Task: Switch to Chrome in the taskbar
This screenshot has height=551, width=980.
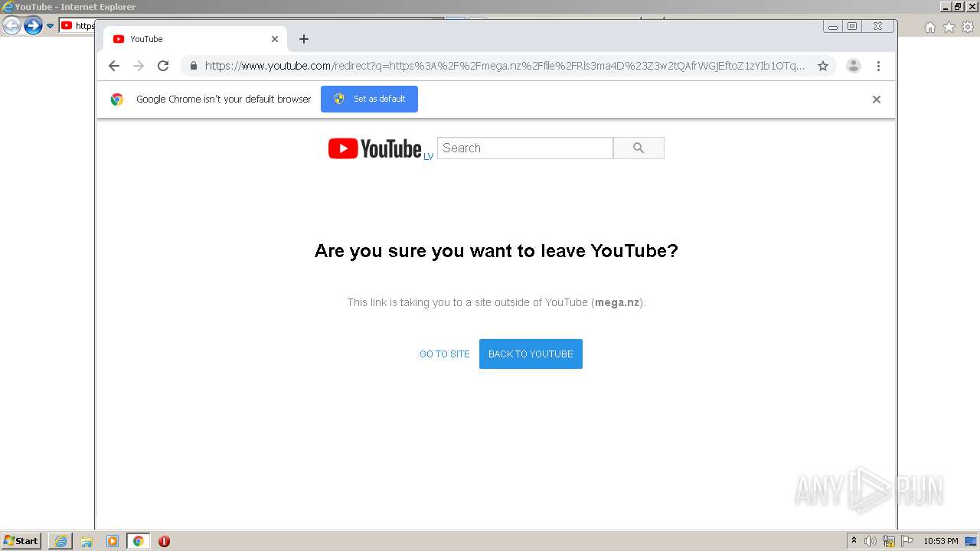Action: (x=139, y=541)
